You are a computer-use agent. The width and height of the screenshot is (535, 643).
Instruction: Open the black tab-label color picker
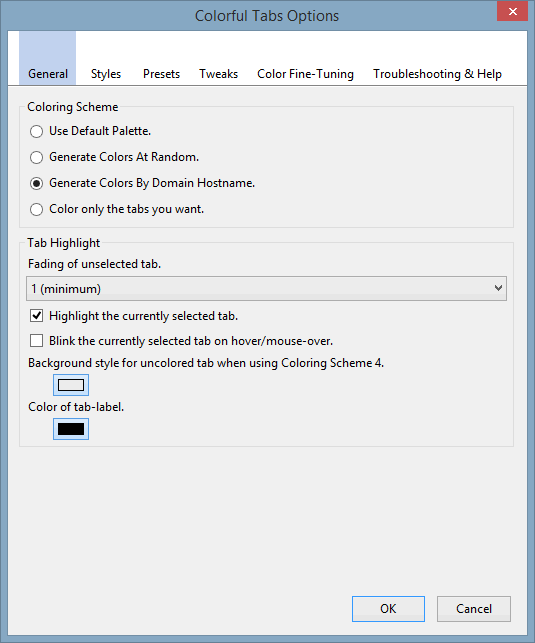coord(71,429)
